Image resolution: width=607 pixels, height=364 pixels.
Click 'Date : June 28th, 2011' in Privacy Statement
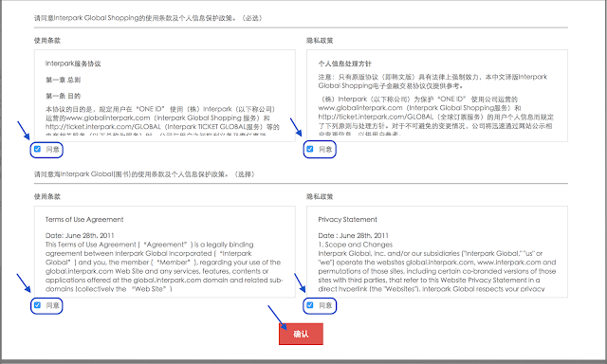point(354,236)
